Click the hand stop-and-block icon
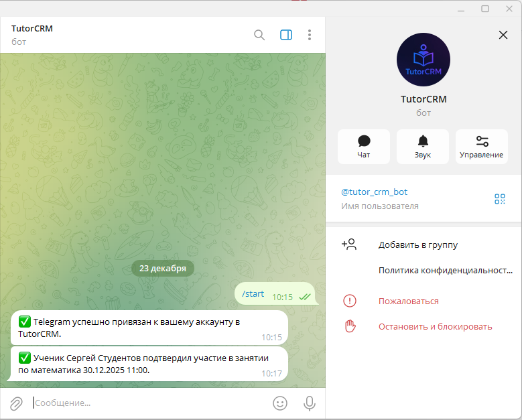 tap(350, 326)
